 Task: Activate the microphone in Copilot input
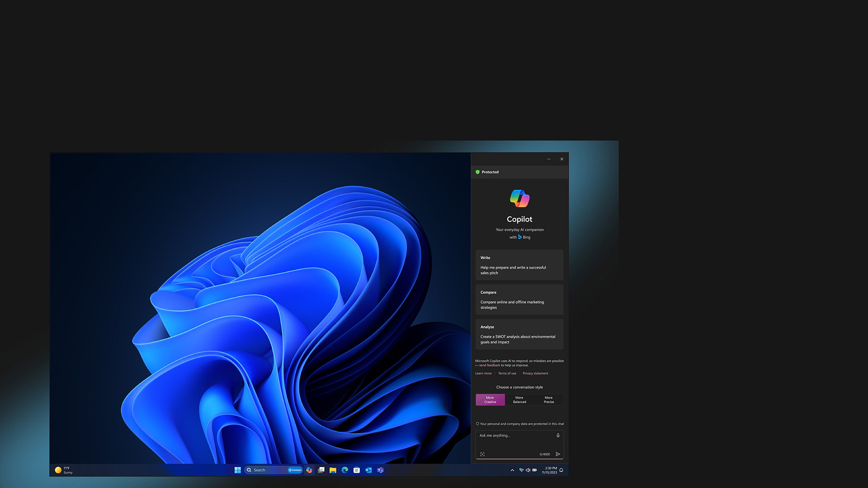point(558,435)
